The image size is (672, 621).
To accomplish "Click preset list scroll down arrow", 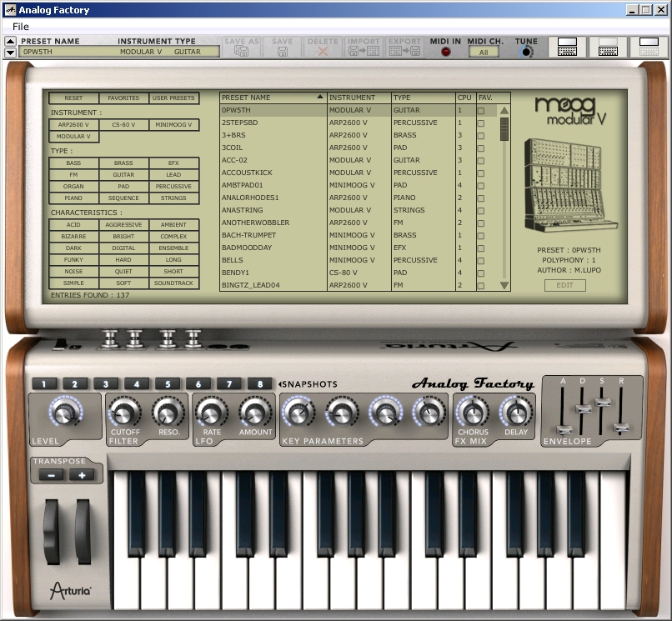I will click(504, 285).
